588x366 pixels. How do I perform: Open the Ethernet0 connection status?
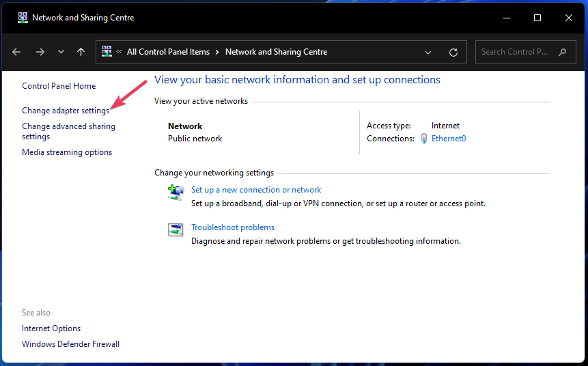(x=449, y=139)
